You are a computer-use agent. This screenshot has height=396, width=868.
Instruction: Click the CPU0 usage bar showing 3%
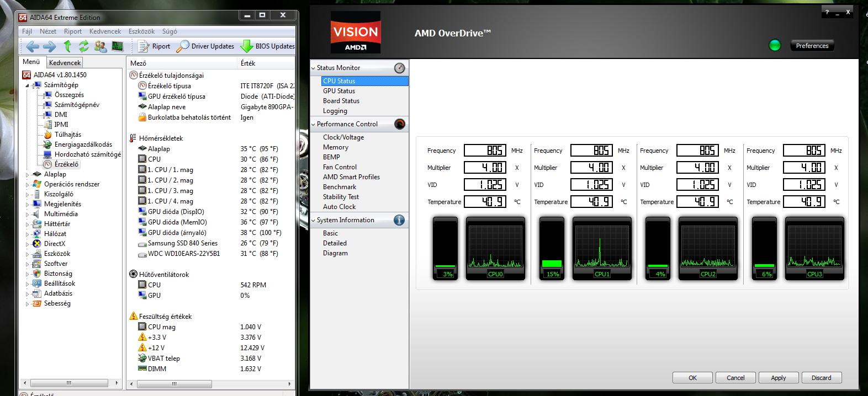point(445,248)
